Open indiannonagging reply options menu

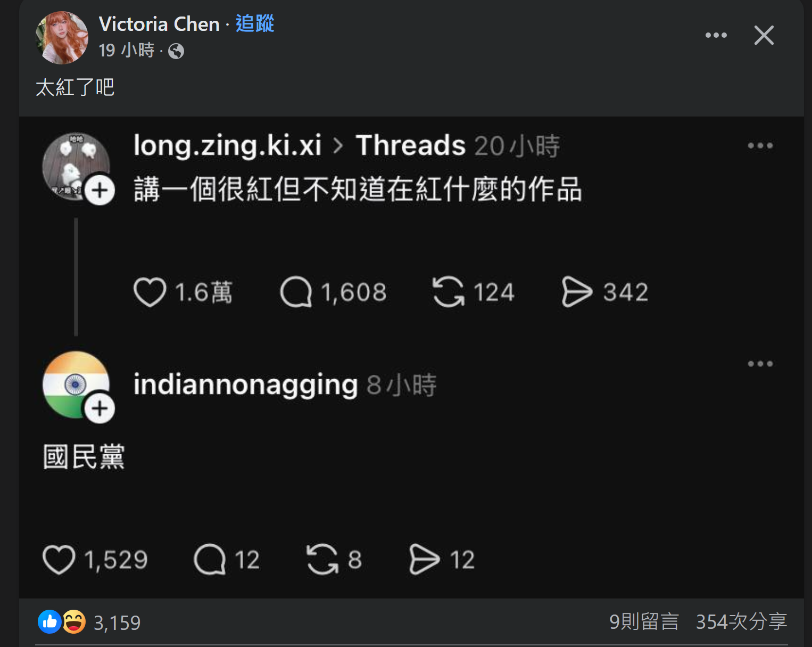point(760,364)
